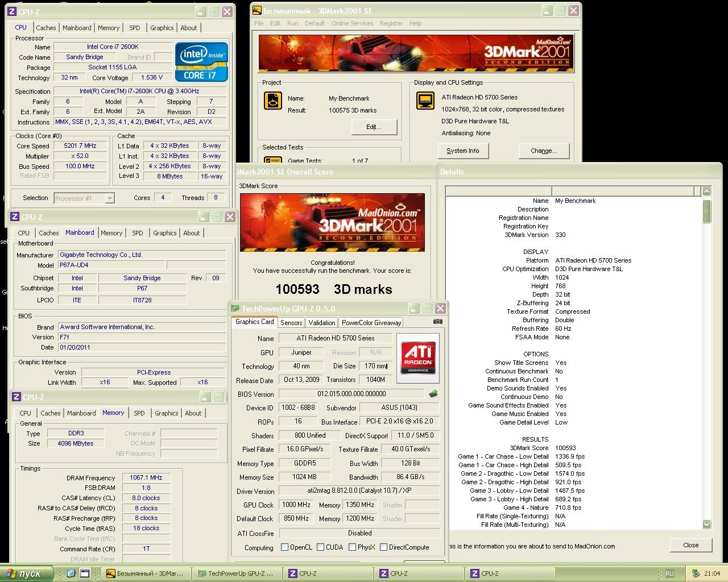728x582 pixels.
Task: Click the System Info button
Action: click(x=463, y=151)
